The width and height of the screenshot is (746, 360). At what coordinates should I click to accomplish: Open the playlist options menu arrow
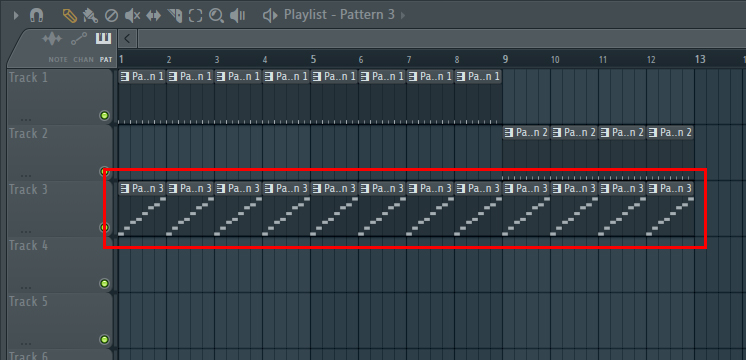[x=16, y=16]
